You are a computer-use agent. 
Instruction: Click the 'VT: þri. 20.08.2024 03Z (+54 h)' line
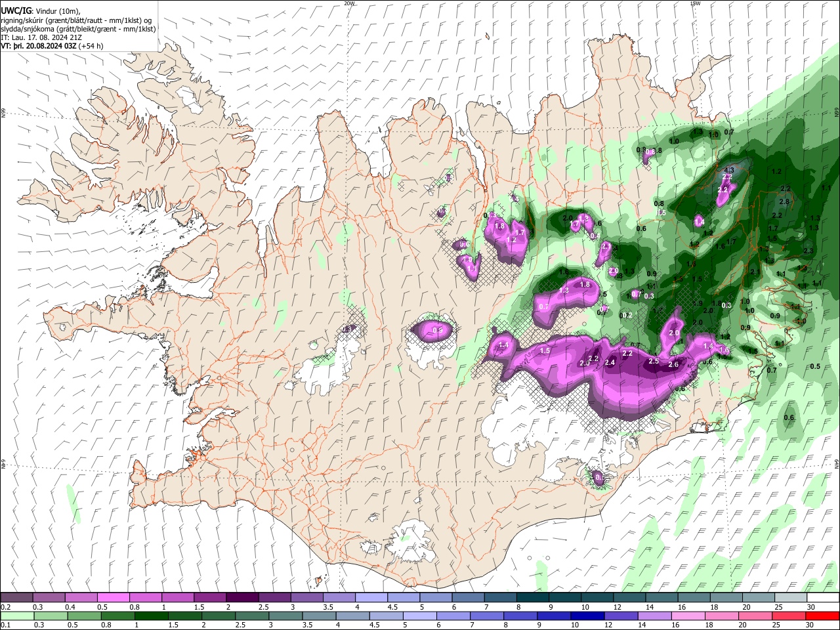coord(52,46)
